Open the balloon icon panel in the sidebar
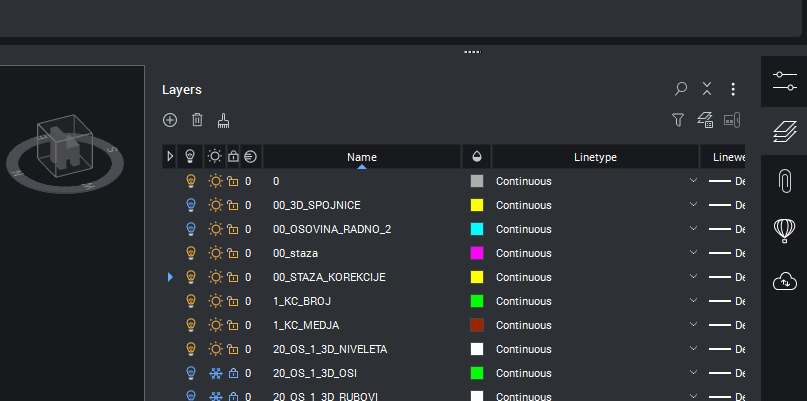807x401 pixels. click(784, 231)
